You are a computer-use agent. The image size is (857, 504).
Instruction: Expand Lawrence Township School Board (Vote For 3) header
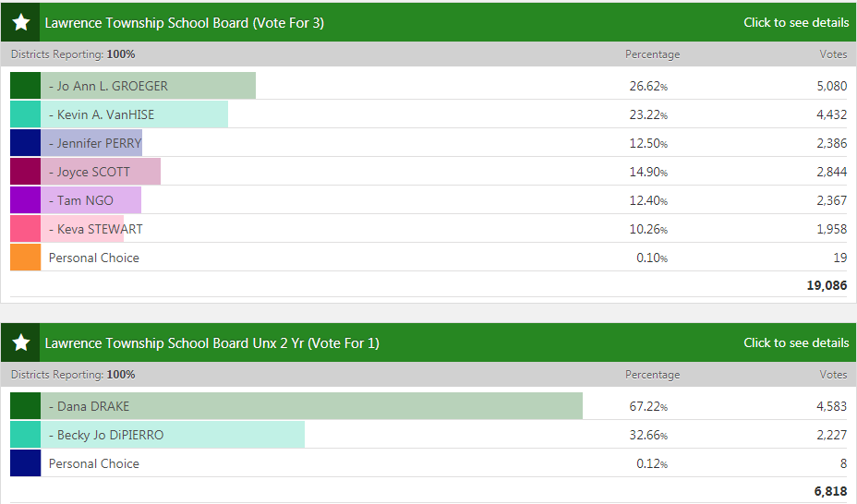185,22
